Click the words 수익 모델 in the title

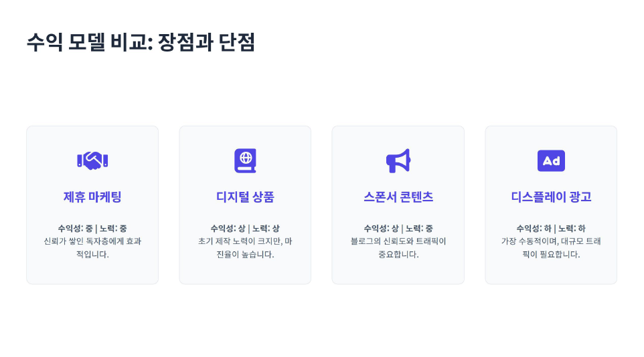click(64, 43)
